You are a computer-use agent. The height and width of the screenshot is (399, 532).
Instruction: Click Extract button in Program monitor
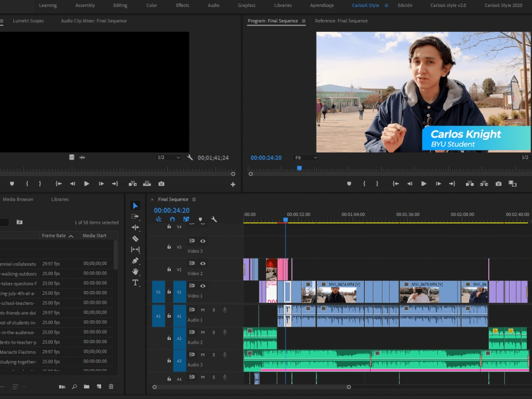pyautogui.click(x=484, y=184)
